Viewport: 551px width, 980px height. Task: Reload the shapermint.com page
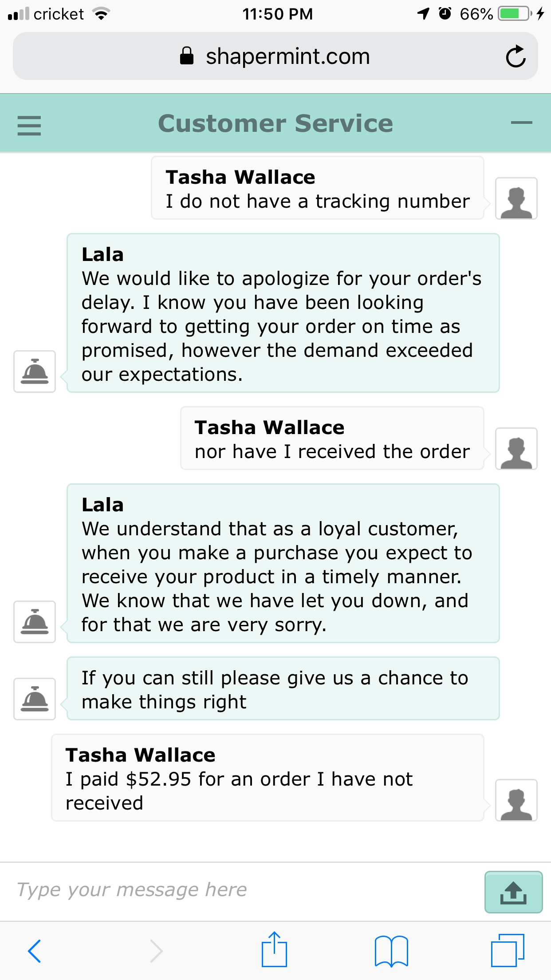pos(516,56)
